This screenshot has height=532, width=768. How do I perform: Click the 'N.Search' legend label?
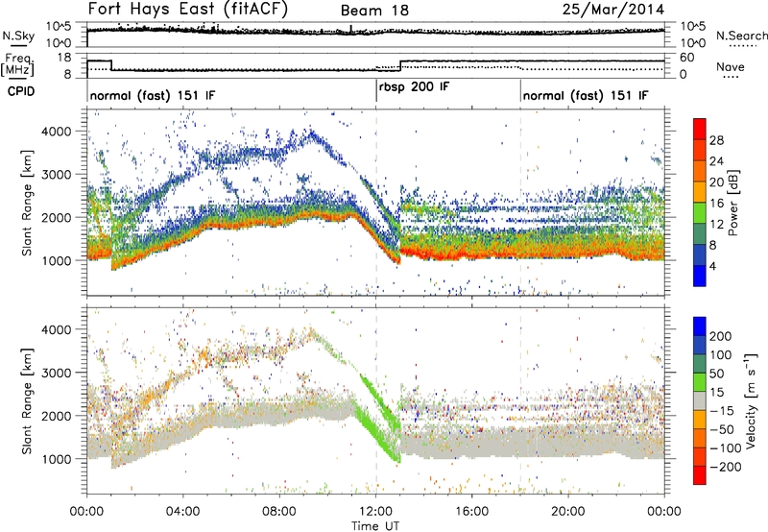[x=741, y=36]
